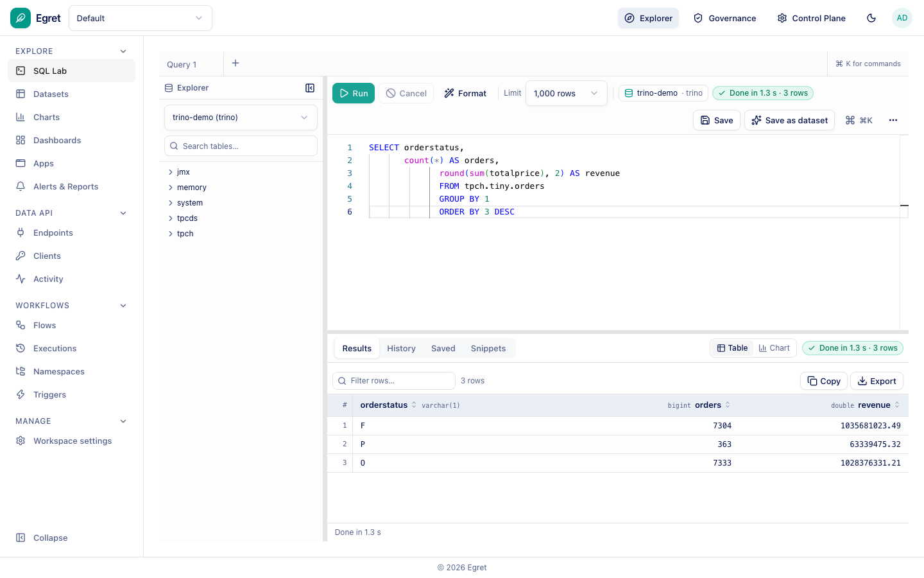
Task: Open Alerts & Reports
Action: pos(71,186)
